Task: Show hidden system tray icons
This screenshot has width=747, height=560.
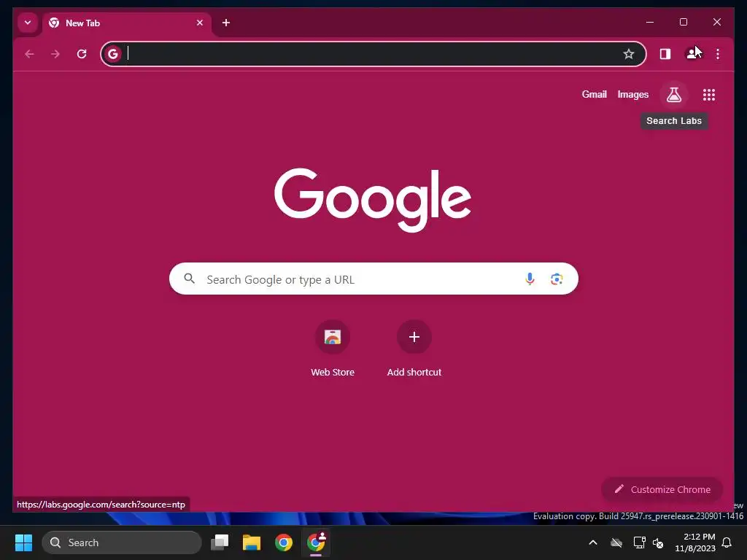Action: (x=592, y=542)
